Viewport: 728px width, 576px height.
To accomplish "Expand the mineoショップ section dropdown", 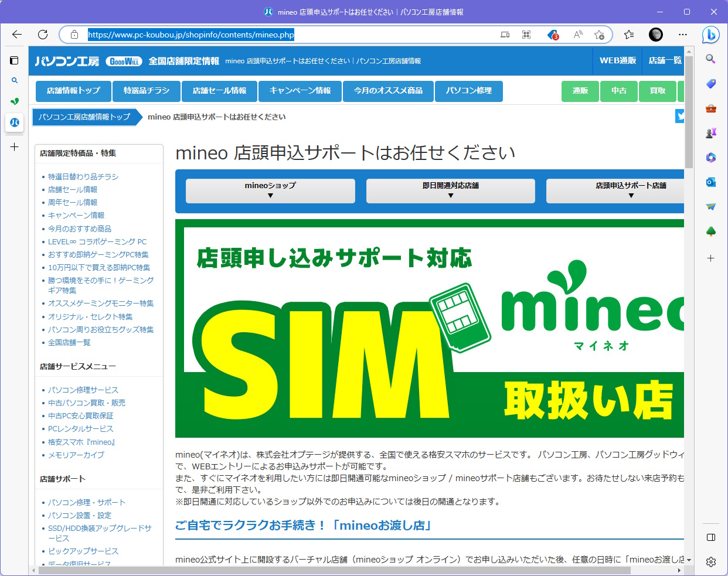I will (x=270, y=191).
